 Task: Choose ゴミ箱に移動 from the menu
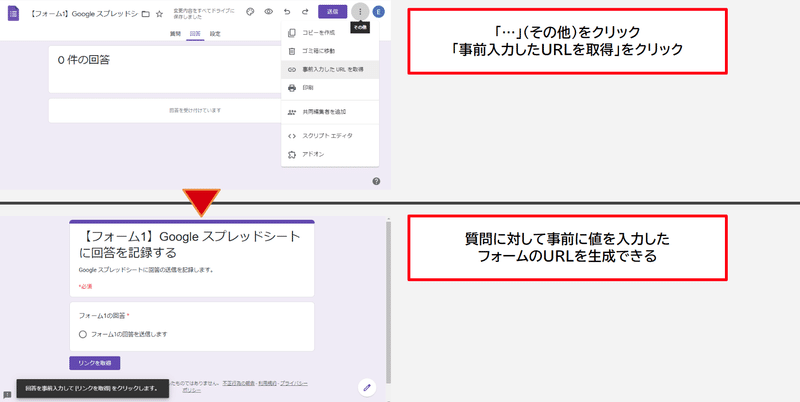pos(330,51)
